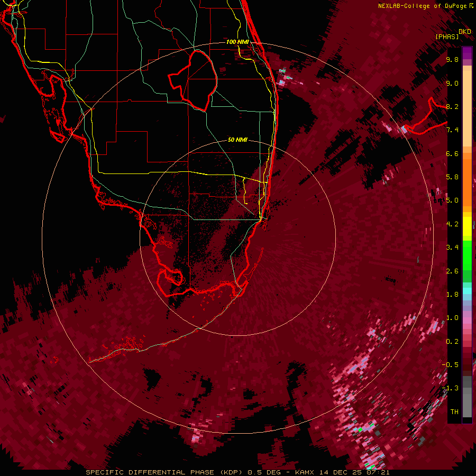476x476 pixels.
Task: Click the 7.4 scale value
Action: [452, 130]
